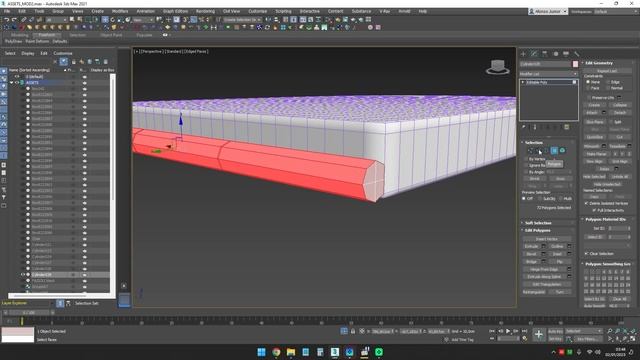Toggle the By Angle checkbox

[x=526, y=172]
